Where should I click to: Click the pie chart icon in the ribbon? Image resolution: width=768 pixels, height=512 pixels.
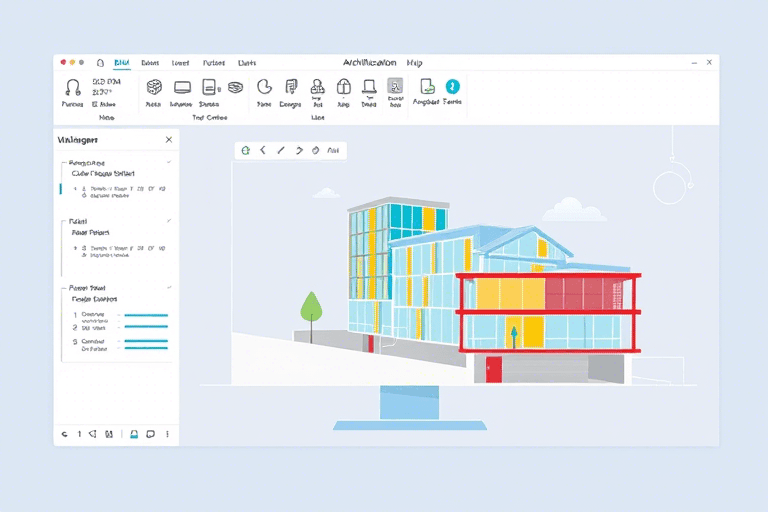point(264,87)
